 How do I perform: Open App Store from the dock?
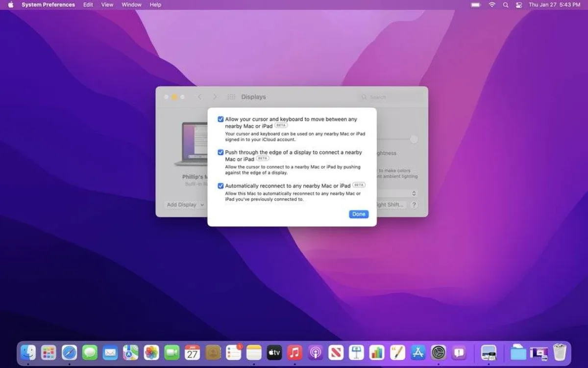click(x=418, y=352)
